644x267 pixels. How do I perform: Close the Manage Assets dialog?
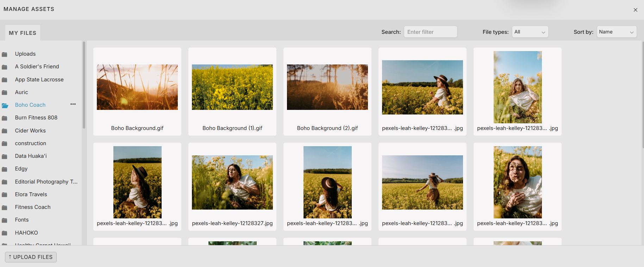(635, 10)
